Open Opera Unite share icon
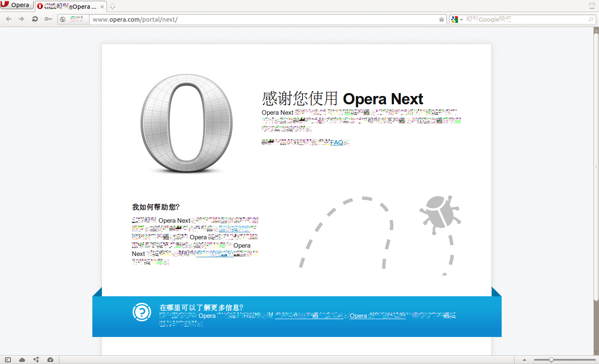The image size is (599, 364). tap(36, 360)
